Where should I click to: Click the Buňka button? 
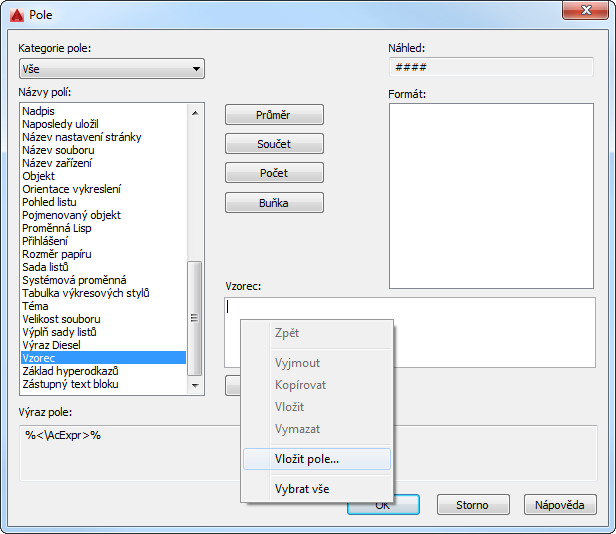click(x=274, y=203)
